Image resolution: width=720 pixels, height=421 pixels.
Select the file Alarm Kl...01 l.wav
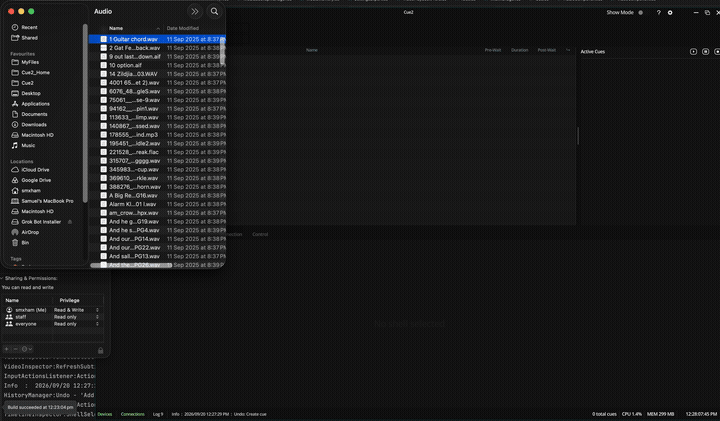pos(157,204)
